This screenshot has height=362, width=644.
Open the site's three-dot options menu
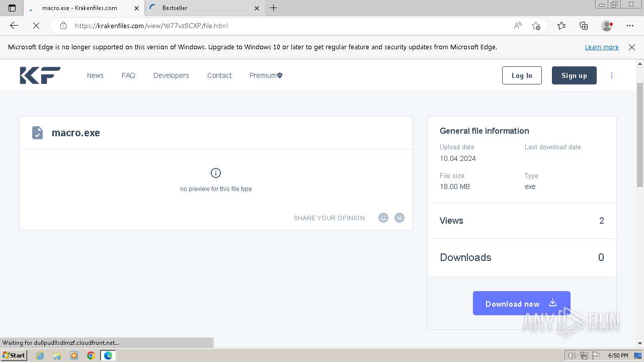tap(612, 75)
